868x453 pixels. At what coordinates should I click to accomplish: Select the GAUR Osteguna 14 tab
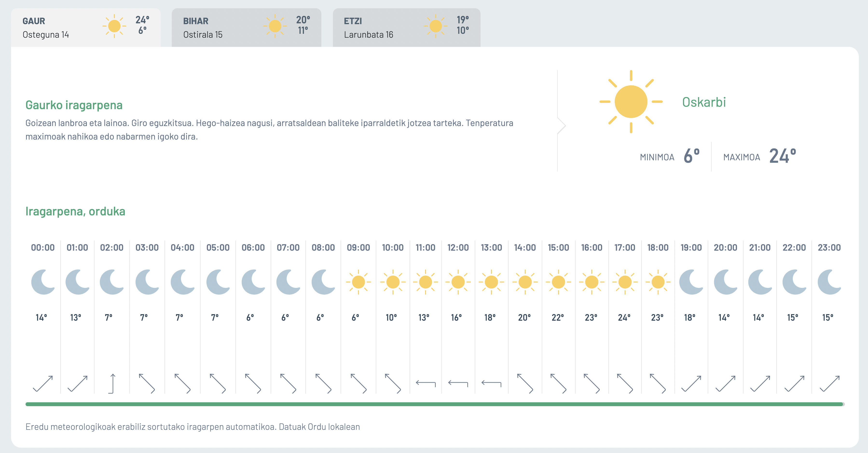[86, 27]
